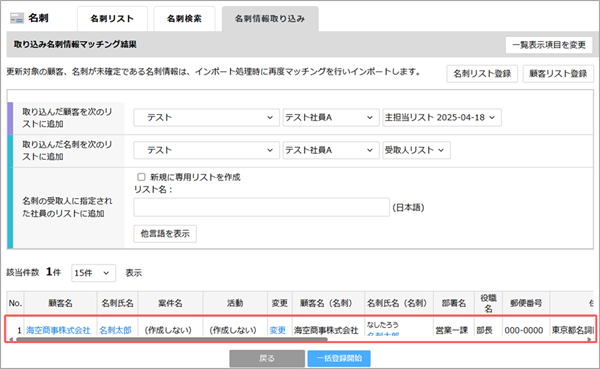Click 他言語を表示 button
600x369 pixels.
coord(165,233)
